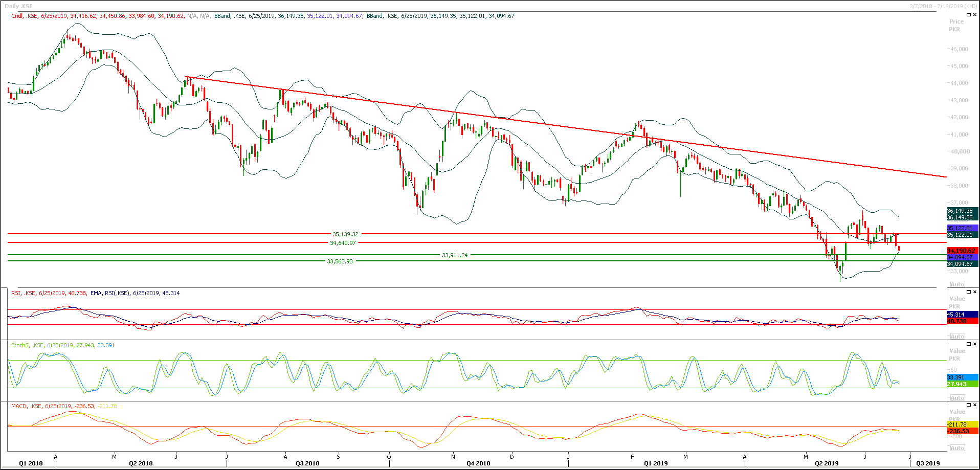The width and height of the screenshot is (980, 470).
Task: Maximize the main Price chart pane
Action: click(x=969, y=14)
